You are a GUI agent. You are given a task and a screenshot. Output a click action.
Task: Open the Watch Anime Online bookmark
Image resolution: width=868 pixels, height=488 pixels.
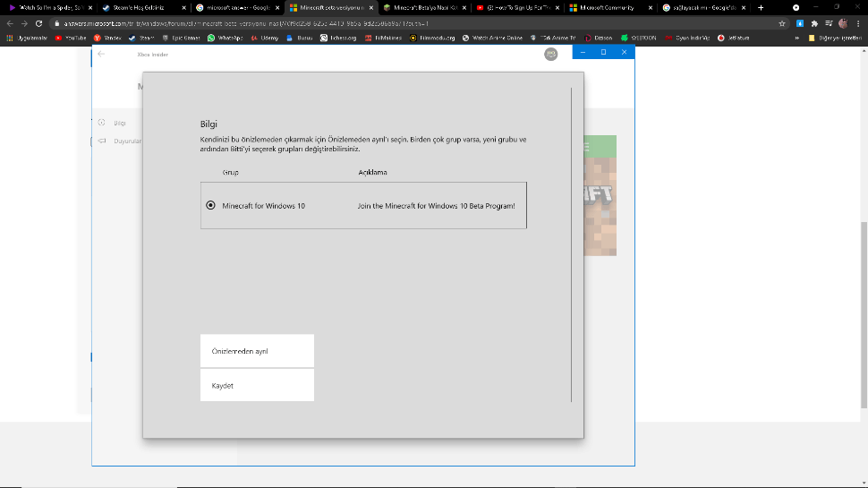(x=492, y=39)
